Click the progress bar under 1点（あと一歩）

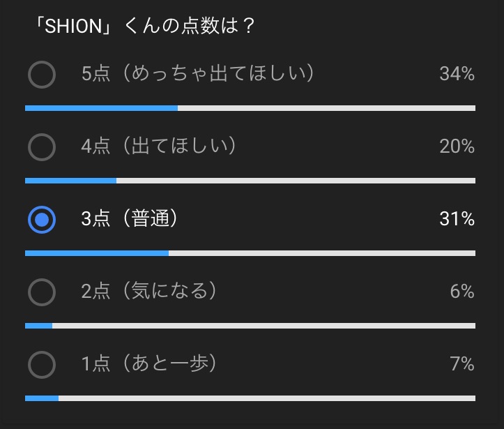click(x=250, y=398)
